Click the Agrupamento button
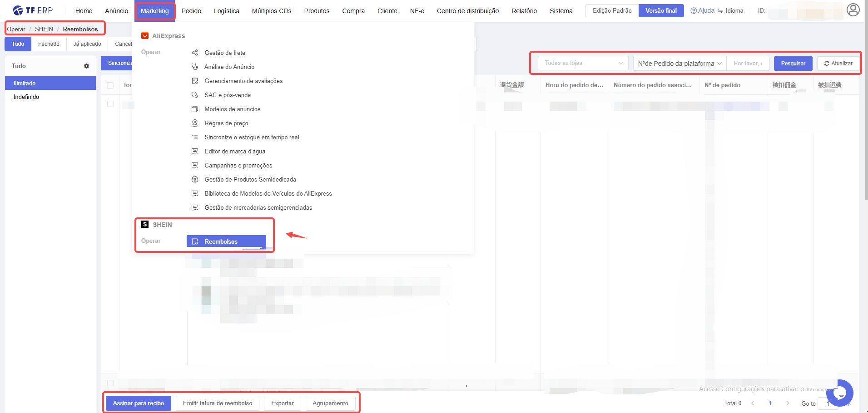Image resolution: width=868 pixels, height=413 pixels. click(x=330, y=403)
